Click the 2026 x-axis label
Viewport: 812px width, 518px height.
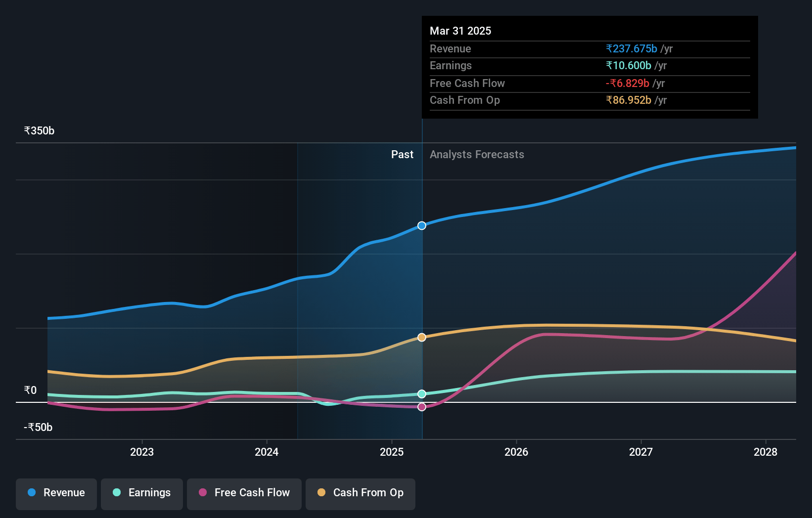point(516,452)
